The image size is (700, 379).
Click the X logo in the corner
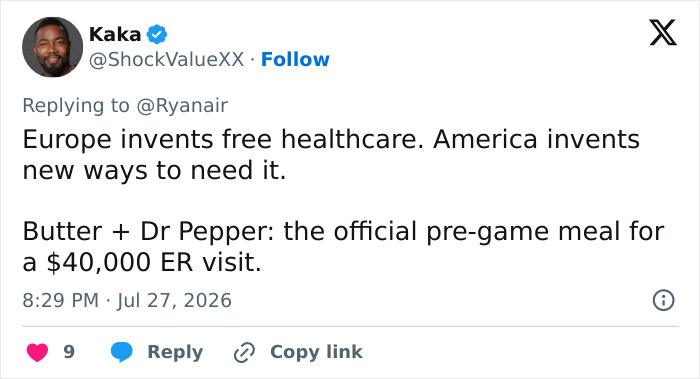click(x=663, y=33)
